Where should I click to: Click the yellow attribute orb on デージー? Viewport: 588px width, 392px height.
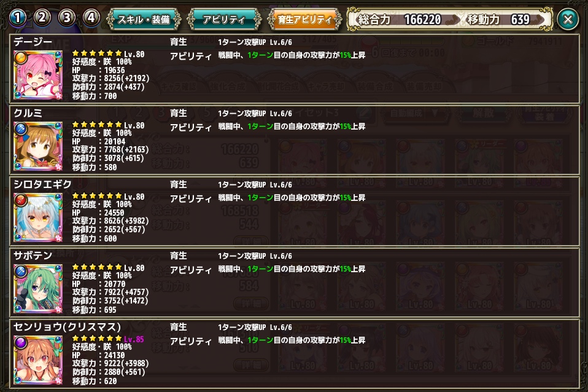point(21,58)
